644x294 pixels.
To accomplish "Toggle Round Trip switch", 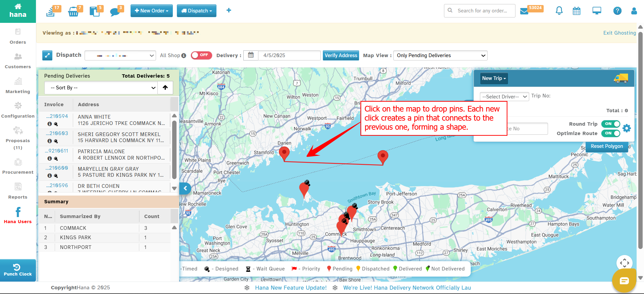I will point(611,124).
